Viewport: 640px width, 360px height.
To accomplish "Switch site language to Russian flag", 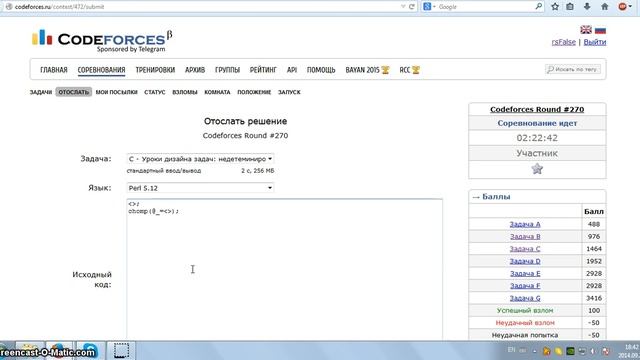I will [600, 30].
